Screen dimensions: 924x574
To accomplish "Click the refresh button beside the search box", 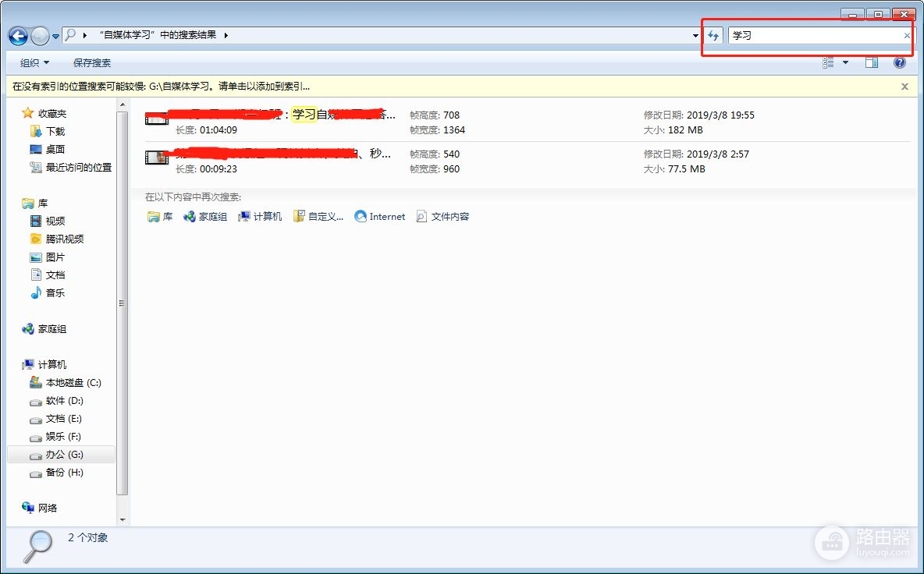I will click(713, 35).
